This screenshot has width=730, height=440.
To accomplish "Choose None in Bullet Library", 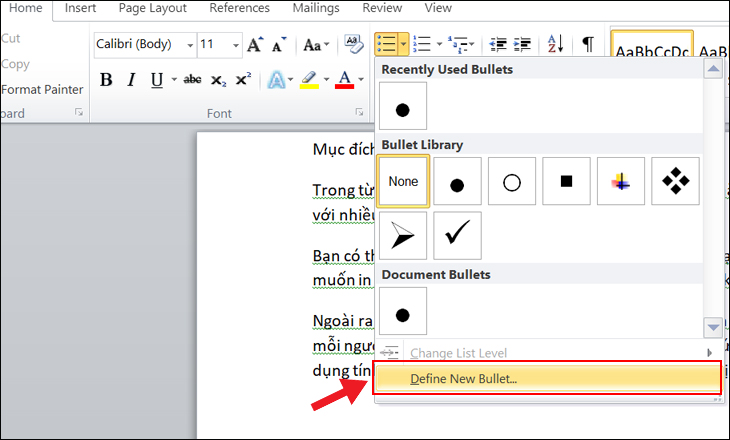I will 403,181.
